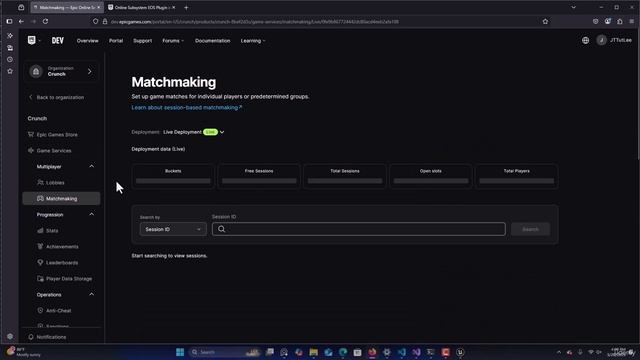
Task: Open the Leaderboards sidebar item
Action: [61, 262]
